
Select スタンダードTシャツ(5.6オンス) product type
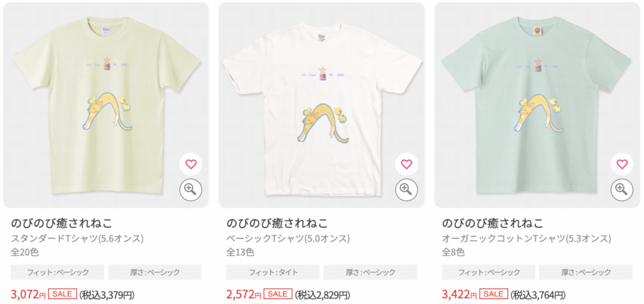[77, 238]
